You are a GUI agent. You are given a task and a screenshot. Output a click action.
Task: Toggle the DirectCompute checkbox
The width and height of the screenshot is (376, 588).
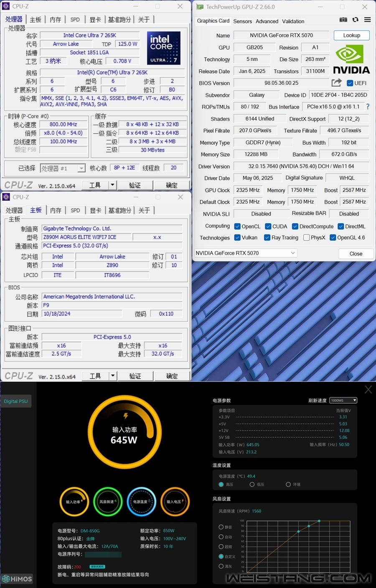point(295,227)
